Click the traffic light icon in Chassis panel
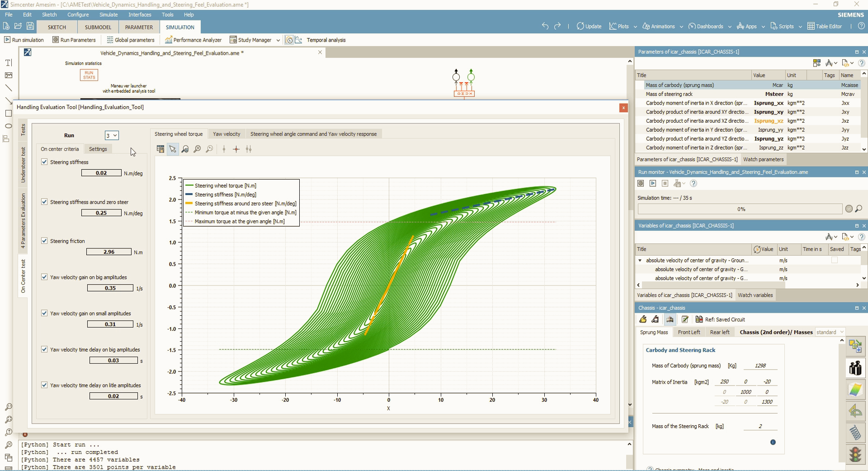Screen dimensions: 868x471 tap(855, 454)
